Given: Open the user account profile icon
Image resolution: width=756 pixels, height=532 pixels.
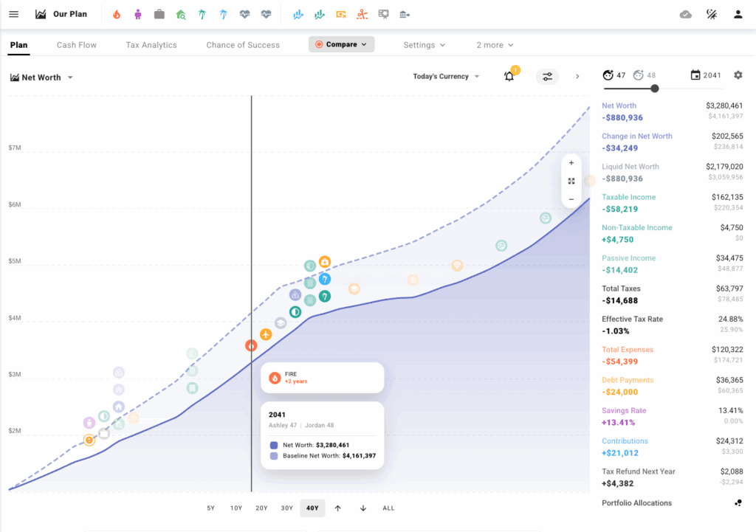Looking at the screenshot, I should pyautogui.click(x=738, y=14).
